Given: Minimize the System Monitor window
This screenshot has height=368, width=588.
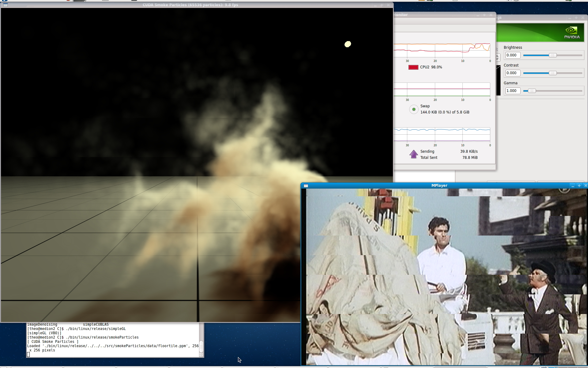Looking at the screenshot, I should pyautogui.click(x=478, y=15).
